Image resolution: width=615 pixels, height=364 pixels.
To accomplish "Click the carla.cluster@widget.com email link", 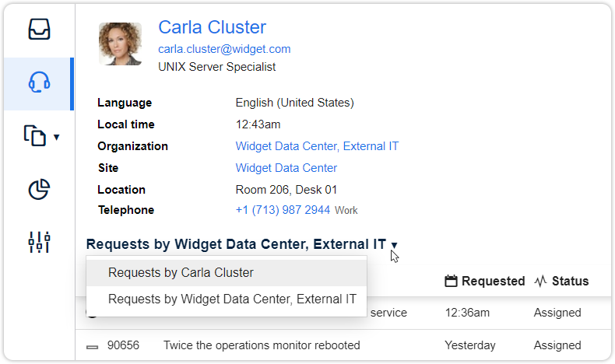I will click(x=224, y=49).
